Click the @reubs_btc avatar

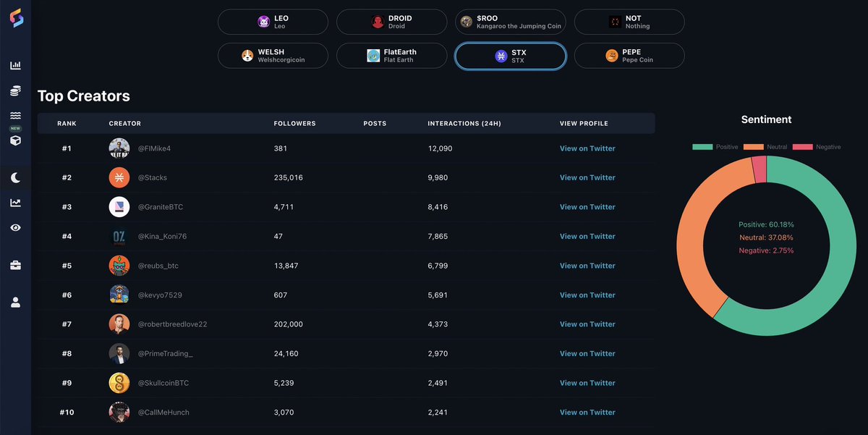tap(119, 266)
